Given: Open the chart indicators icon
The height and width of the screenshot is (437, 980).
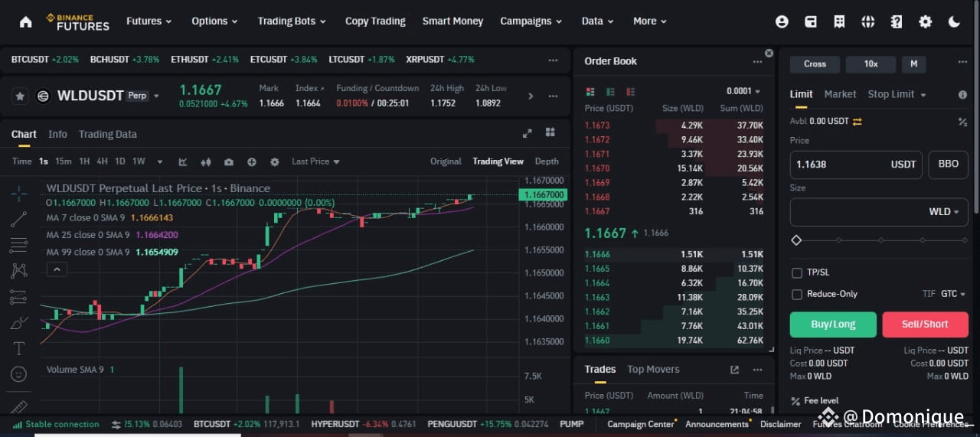Looking at the screenshot, I should click(x=183, y=161).
